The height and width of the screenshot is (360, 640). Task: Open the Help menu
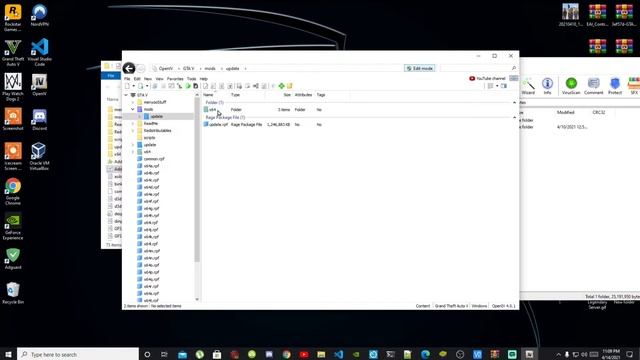click(204, 79)
